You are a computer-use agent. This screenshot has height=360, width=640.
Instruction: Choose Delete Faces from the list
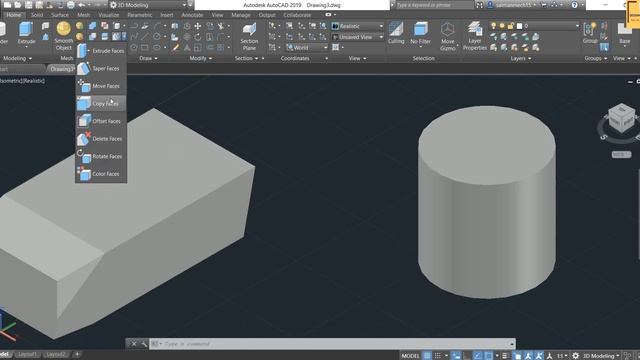(x=101, y=139)
